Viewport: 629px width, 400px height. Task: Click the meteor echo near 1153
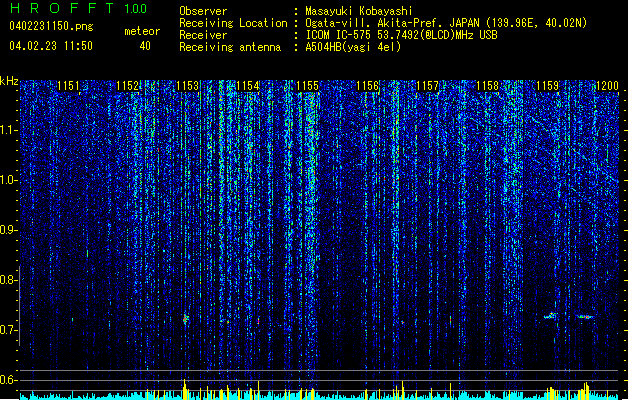186,319
